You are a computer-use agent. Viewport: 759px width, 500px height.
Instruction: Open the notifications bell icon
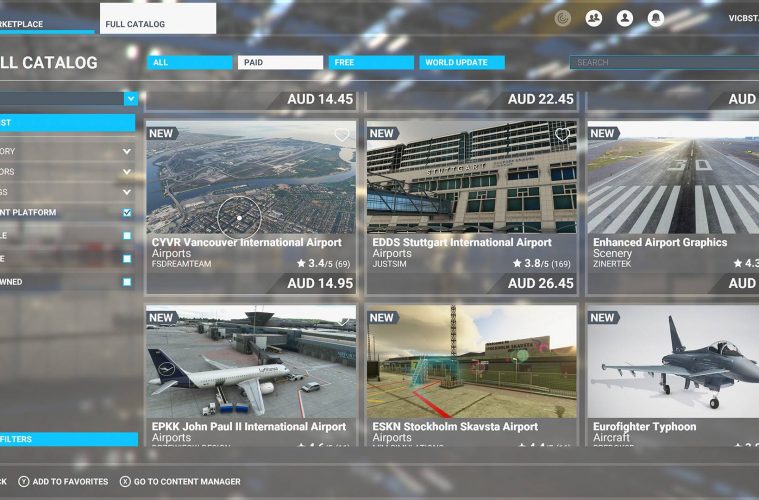(x=656, y=18)
